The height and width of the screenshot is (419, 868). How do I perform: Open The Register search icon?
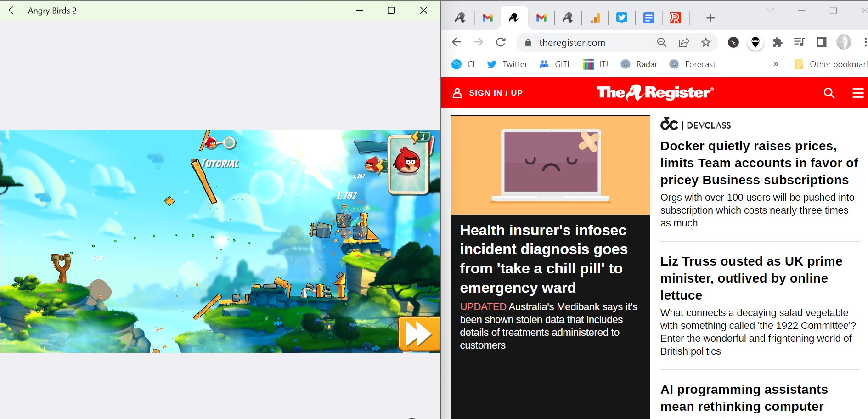829,93
